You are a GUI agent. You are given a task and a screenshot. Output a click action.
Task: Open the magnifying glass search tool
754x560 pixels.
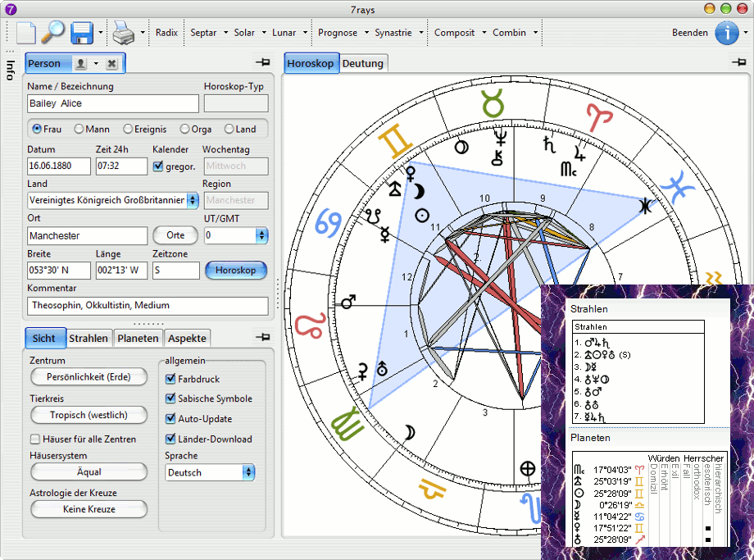(x=53, y=33)
